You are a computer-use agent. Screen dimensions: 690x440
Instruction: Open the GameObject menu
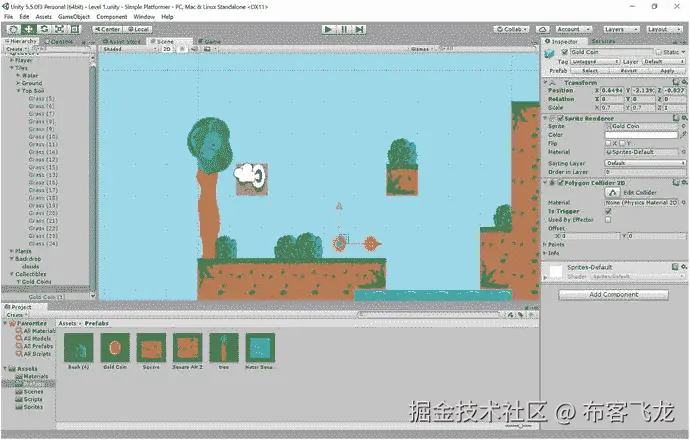coord(74,17)
